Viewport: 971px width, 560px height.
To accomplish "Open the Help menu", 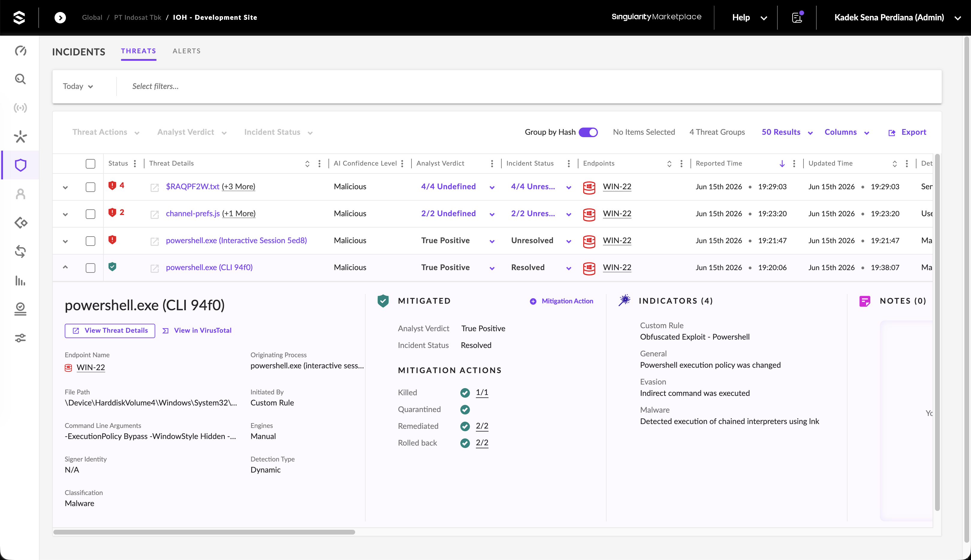I will [749, 17].
